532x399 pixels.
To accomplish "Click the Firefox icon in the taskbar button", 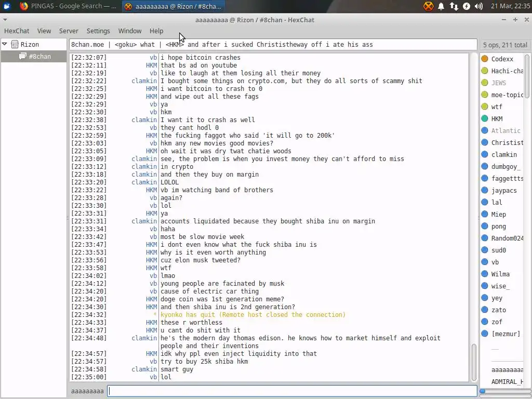I will 24,6.
